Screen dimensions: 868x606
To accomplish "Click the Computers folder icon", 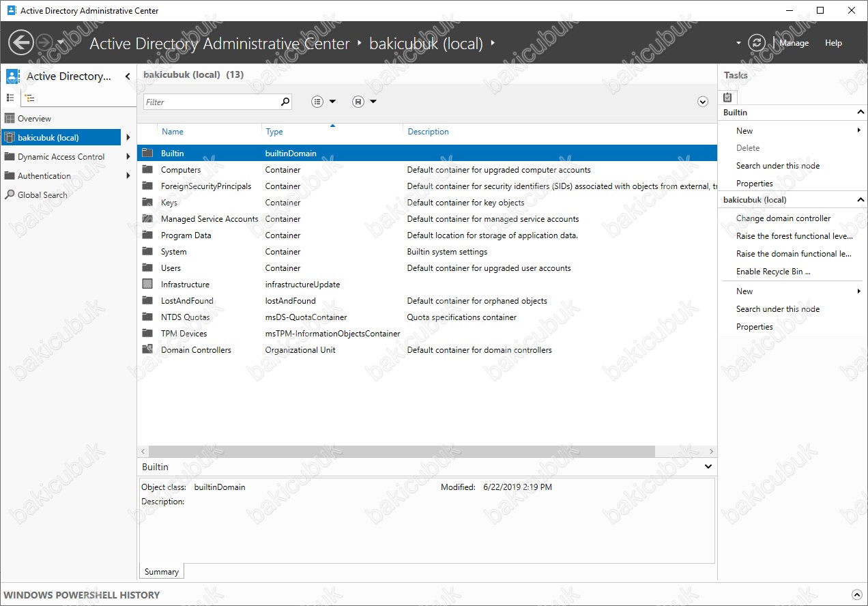I will [147, 169].
